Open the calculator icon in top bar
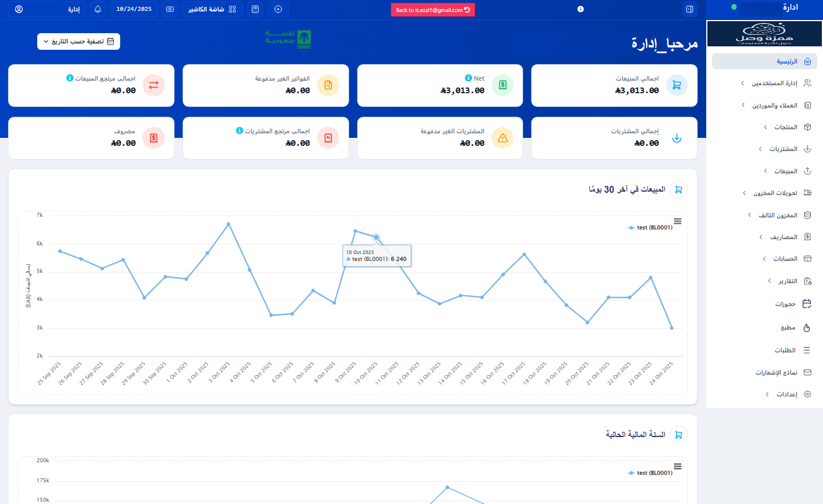This screenshot has height=504, width=823. (x=255, y=9)
